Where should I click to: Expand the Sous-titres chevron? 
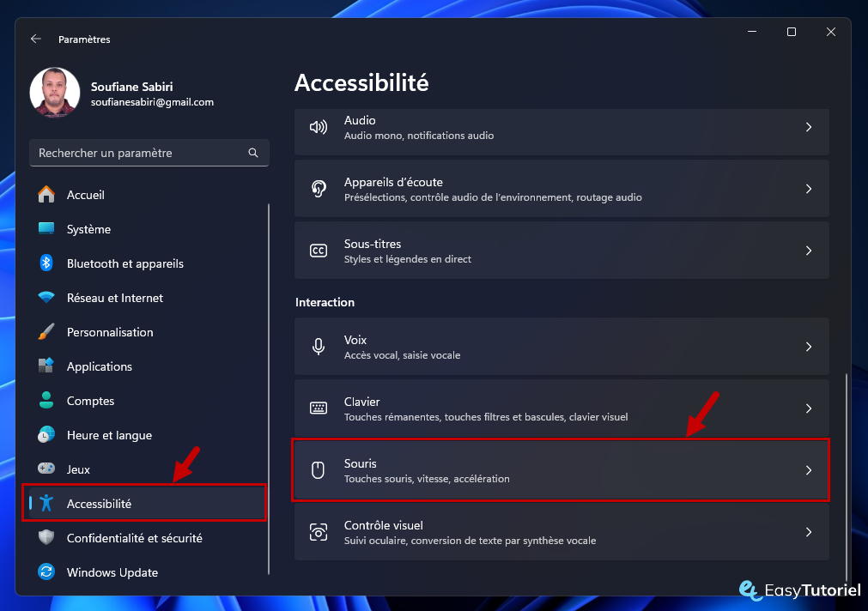[809, 251]
